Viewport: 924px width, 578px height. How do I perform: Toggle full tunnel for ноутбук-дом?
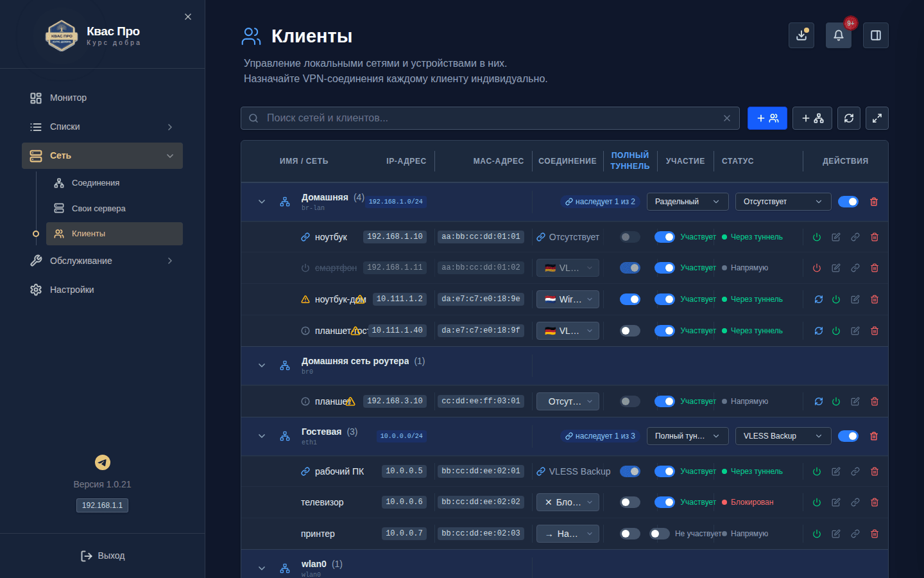(630, 299)
